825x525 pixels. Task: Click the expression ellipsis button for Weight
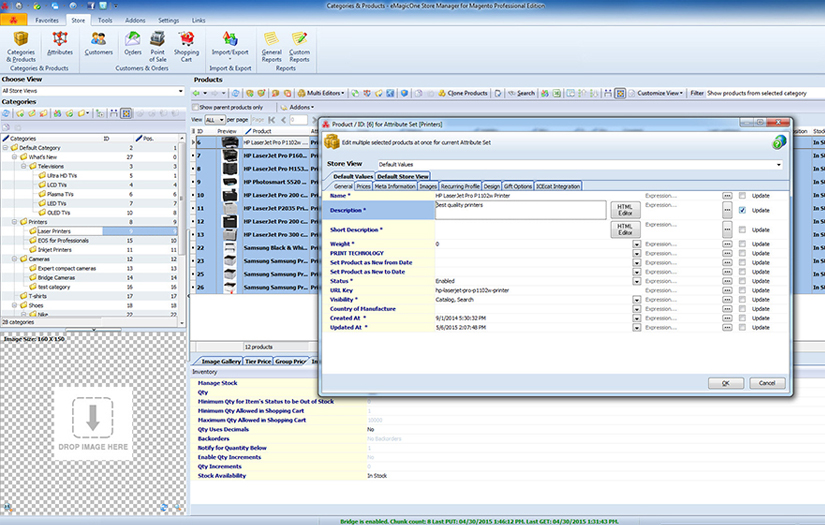coord(727,244)
